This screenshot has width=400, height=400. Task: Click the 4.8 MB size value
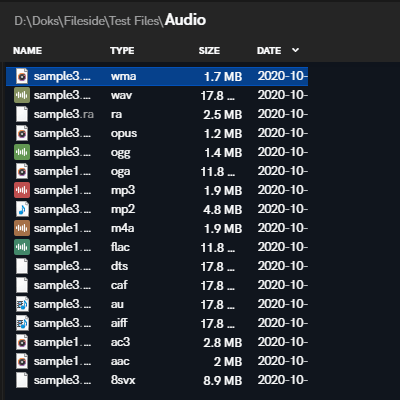[x=223, y=210]
